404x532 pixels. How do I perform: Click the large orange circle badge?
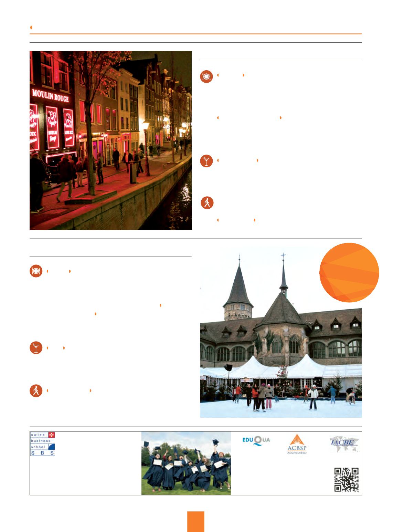[x=349, y=272]
